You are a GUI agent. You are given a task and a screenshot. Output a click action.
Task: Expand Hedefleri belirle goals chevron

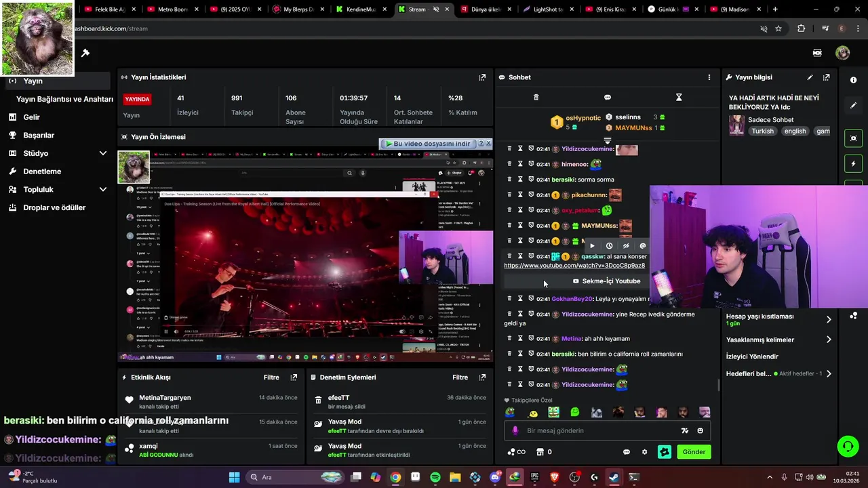pyautogui.click(x=829, y=373)
